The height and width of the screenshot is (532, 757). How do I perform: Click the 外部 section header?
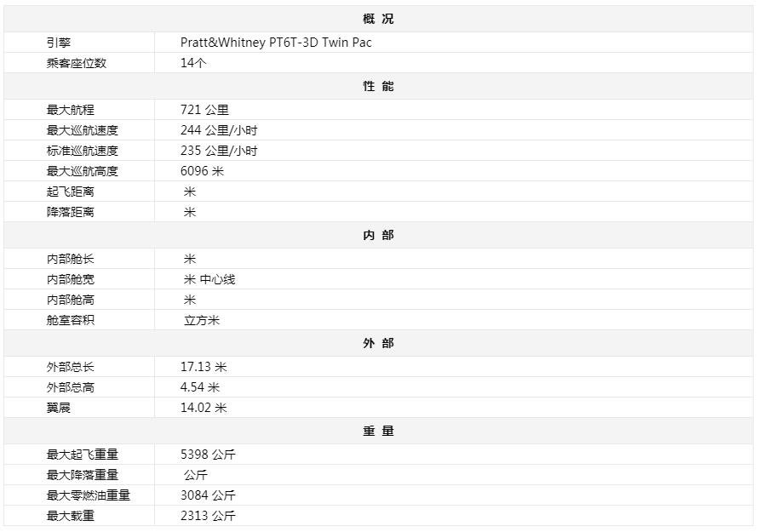378,343
